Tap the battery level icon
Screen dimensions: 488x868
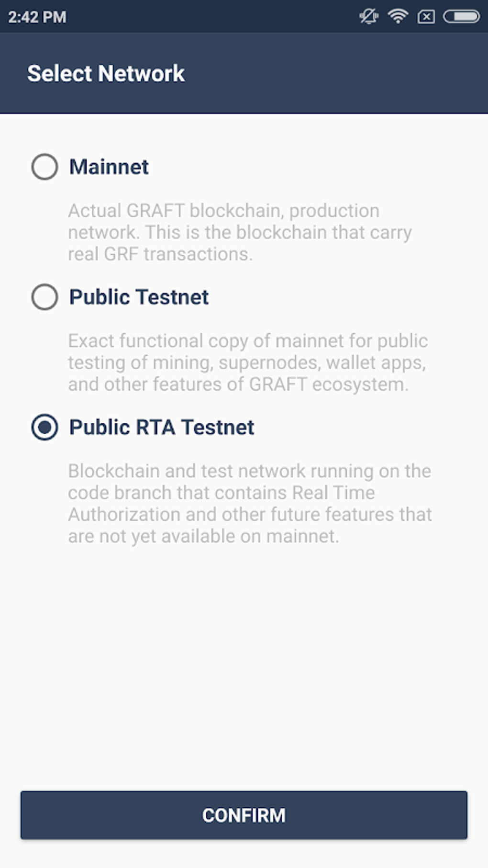coord(461,17)
